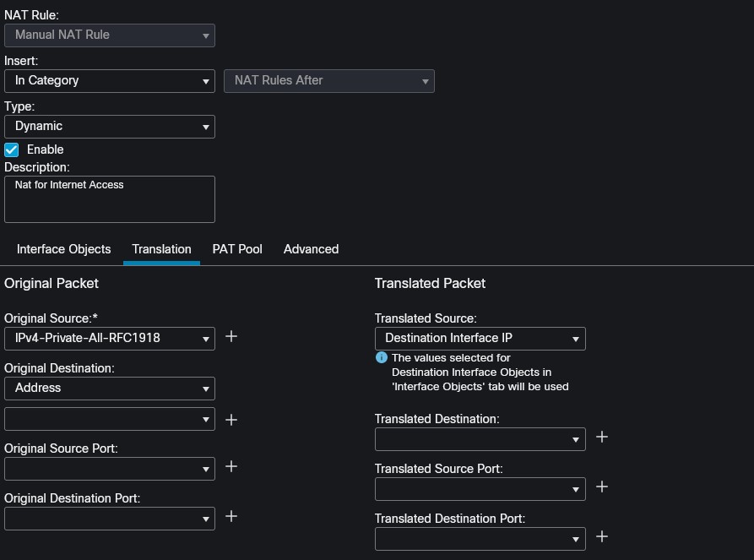Add Original Source Port using plus icon
Viewport: 754px width, 560px height.
pyautogui.click(x=231, y=466)
